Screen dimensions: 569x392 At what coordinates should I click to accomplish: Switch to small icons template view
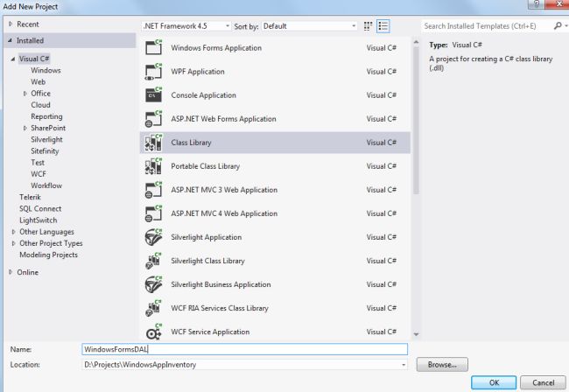click(368, 26)
